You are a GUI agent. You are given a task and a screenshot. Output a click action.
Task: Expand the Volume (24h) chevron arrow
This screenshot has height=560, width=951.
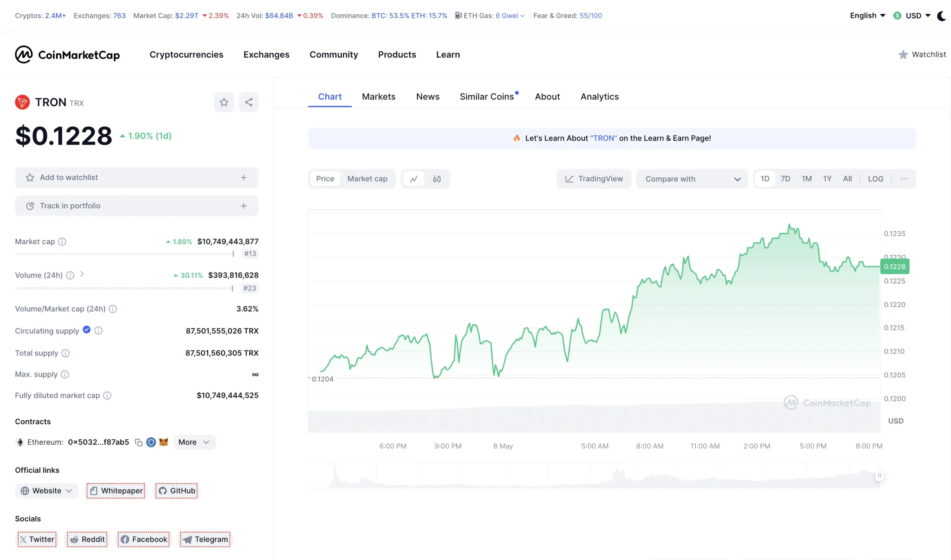click(82, 274)
